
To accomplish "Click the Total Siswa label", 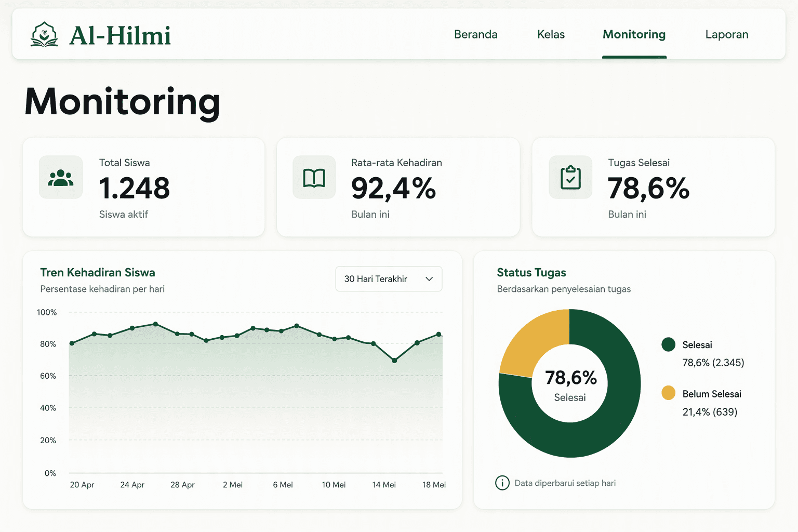I will (x=125, y=163).
